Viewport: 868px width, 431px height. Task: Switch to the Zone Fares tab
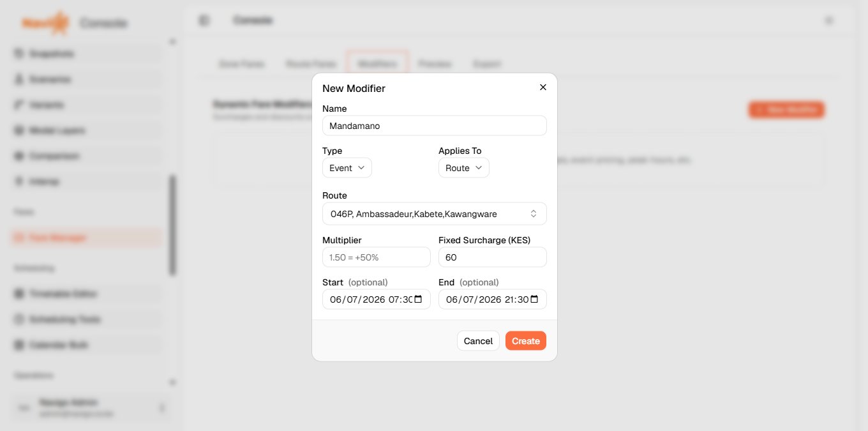[241, 64]
